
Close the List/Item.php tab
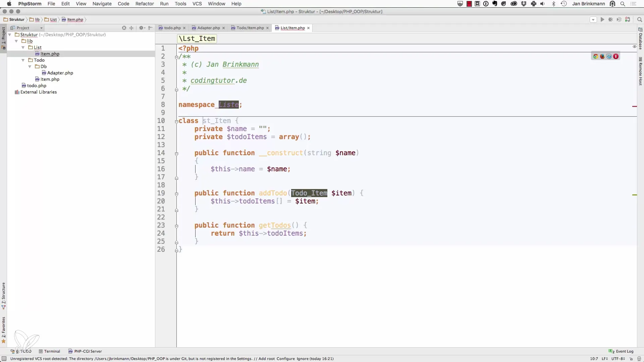[308, 28]
